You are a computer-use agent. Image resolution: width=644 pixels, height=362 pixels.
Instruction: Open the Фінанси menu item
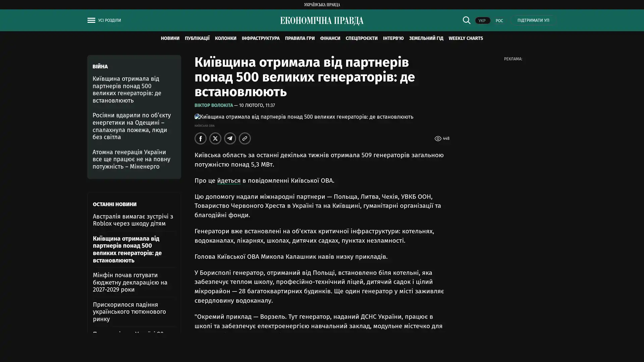coord(330,39)
